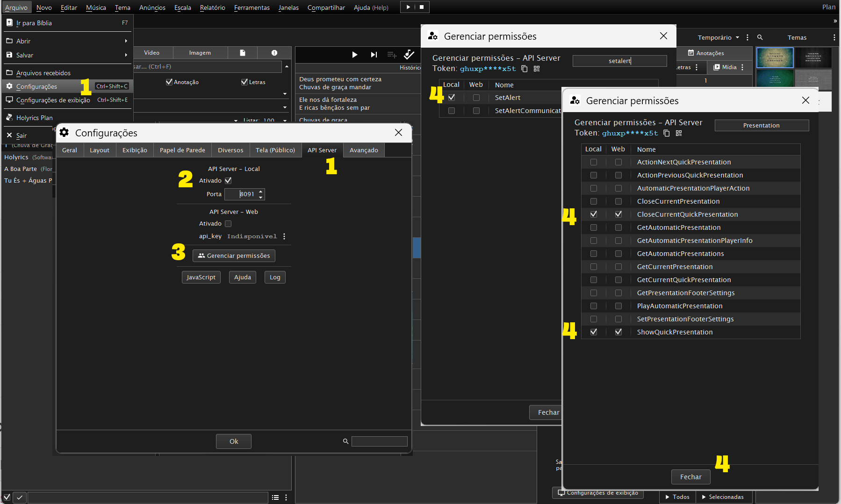Show the token QR code in the setalert permissions window

pos(537,69)
